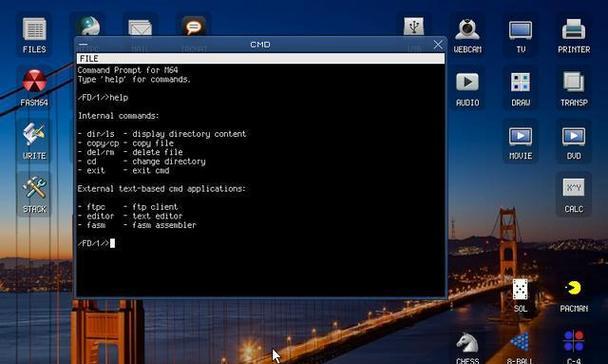Launch the AUDIO player icon
This screenshot has height=364, width=608.
click(x=467, y=89)
